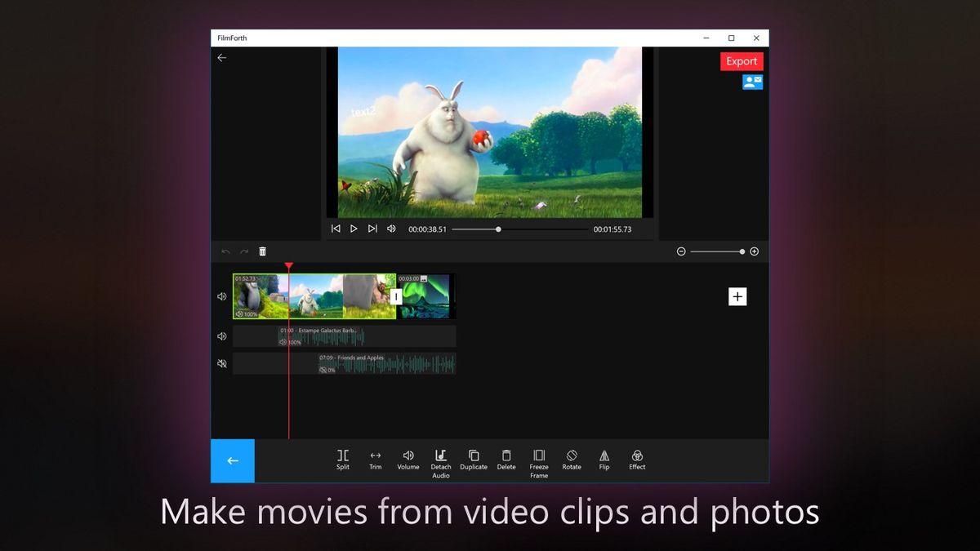Zoom in the timeline

click(x=754, y=251)
